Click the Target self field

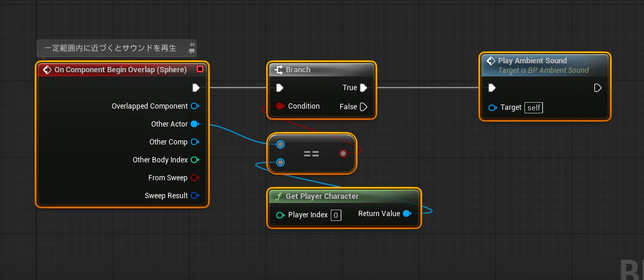pos(533,108)
